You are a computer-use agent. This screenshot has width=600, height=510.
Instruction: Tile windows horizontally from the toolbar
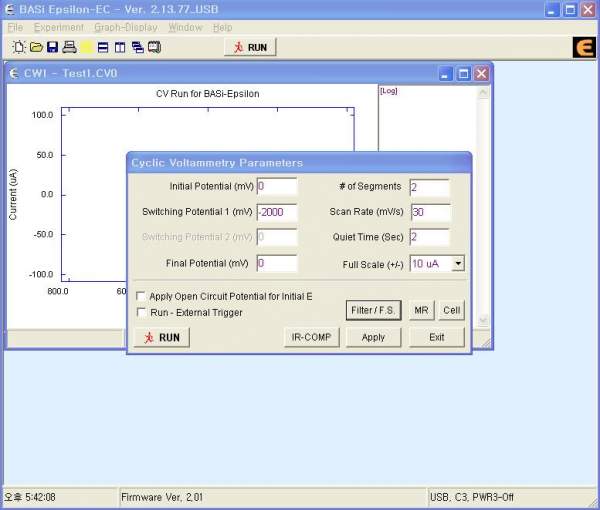click(103, 47)
